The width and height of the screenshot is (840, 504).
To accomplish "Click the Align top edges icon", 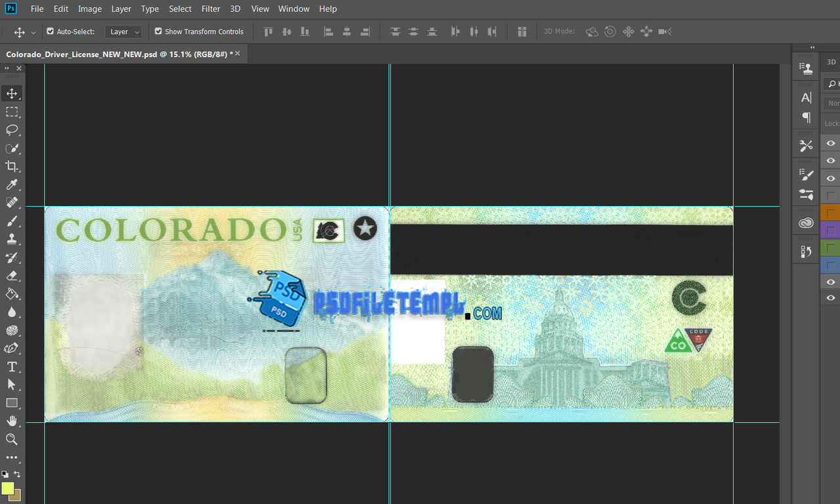I will 268,31.
